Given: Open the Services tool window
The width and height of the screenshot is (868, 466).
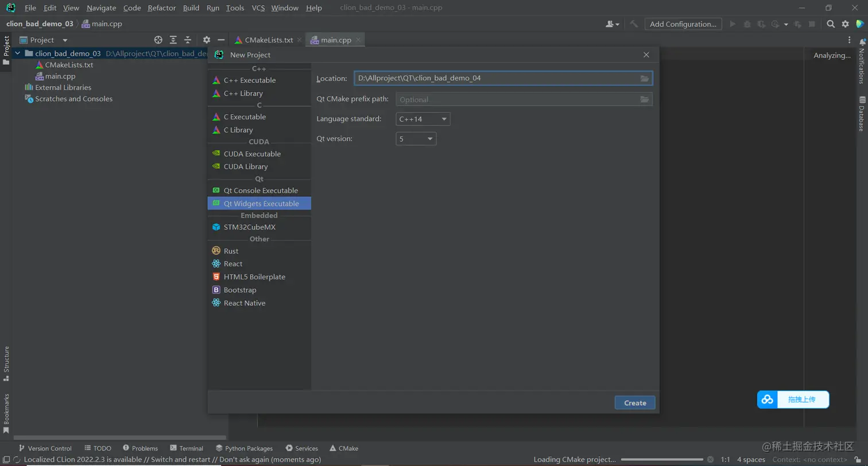Looking at the screenshot, I should (x=301, y=448).
